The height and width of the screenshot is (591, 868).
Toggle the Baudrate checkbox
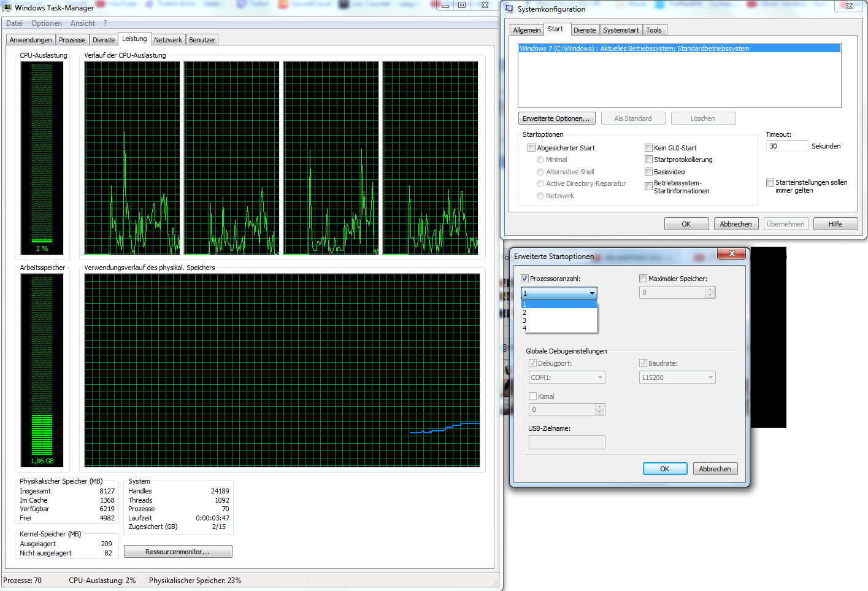point(643,363)
